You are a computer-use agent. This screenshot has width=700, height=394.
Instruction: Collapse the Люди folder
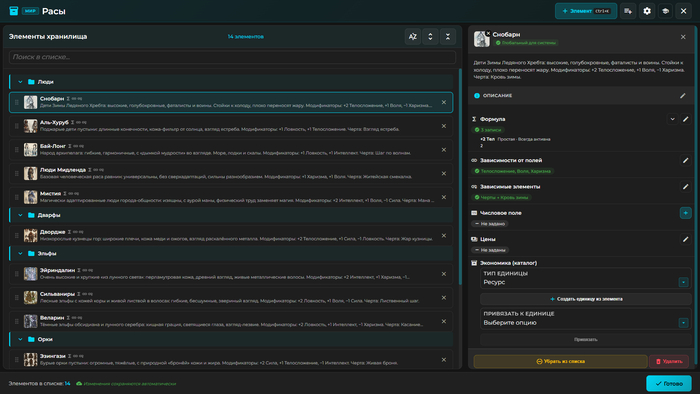(x=20, y=82)
